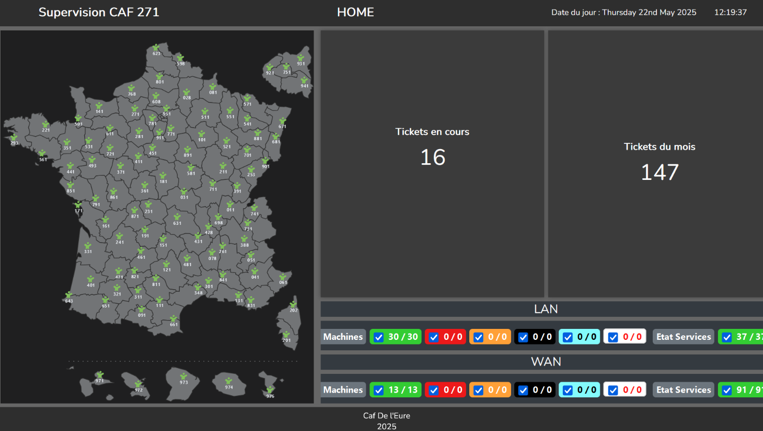Uncheck WAN Machines black 0 / 0 filter

(x=523, y=390)
